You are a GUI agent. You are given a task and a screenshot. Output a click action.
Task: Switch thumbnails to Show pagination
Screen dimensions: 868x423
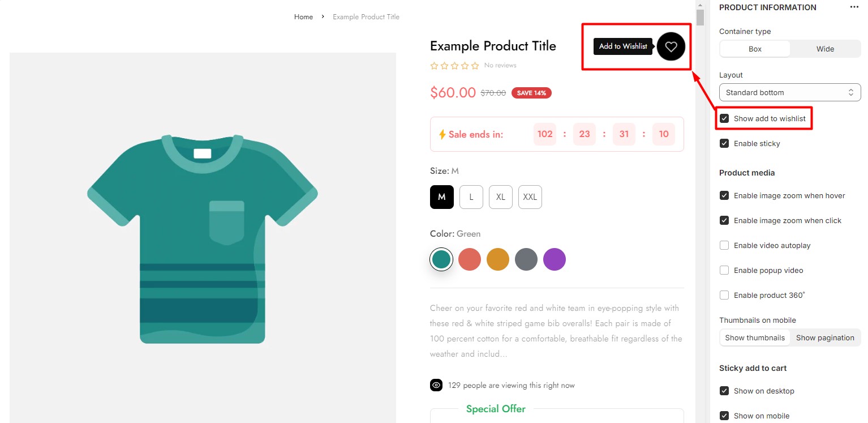(x=824, y=337)
